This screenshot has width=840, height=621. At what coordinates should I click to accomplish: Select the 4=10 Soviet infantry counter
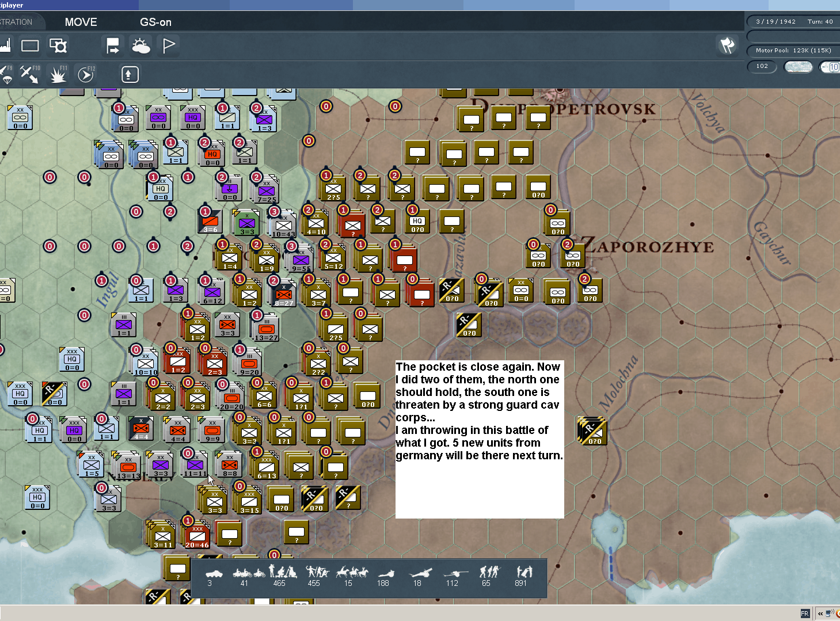(316, 223)
